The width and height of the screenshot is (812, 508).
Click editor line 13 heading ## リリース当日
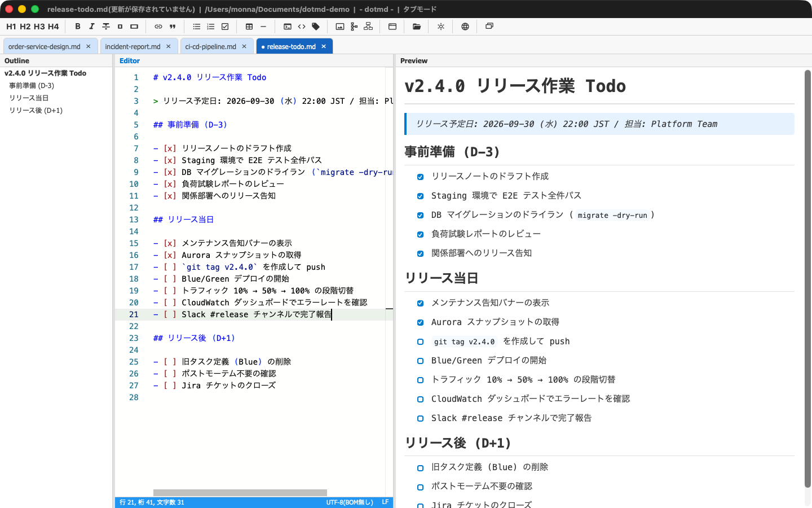coord(184,220)
